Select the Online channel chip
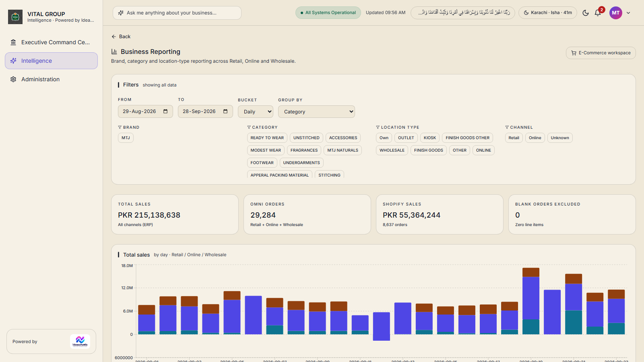644x362 pixels. pyautogui.click(x=535, y=138)
